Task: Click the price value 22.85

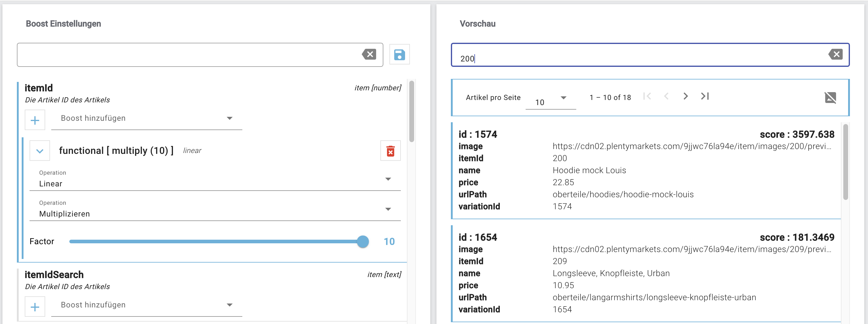Action: tap(563, 182)
